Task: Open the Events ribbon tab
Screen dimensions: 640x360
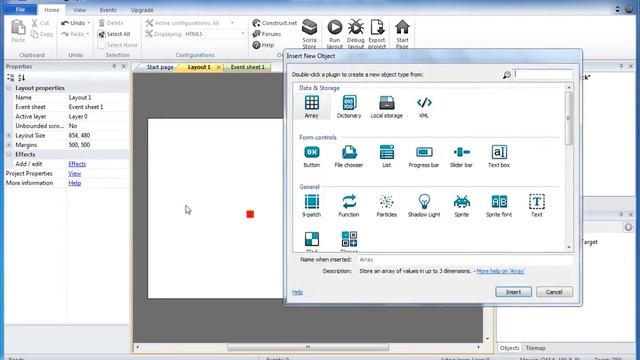Action: point(108,10)
